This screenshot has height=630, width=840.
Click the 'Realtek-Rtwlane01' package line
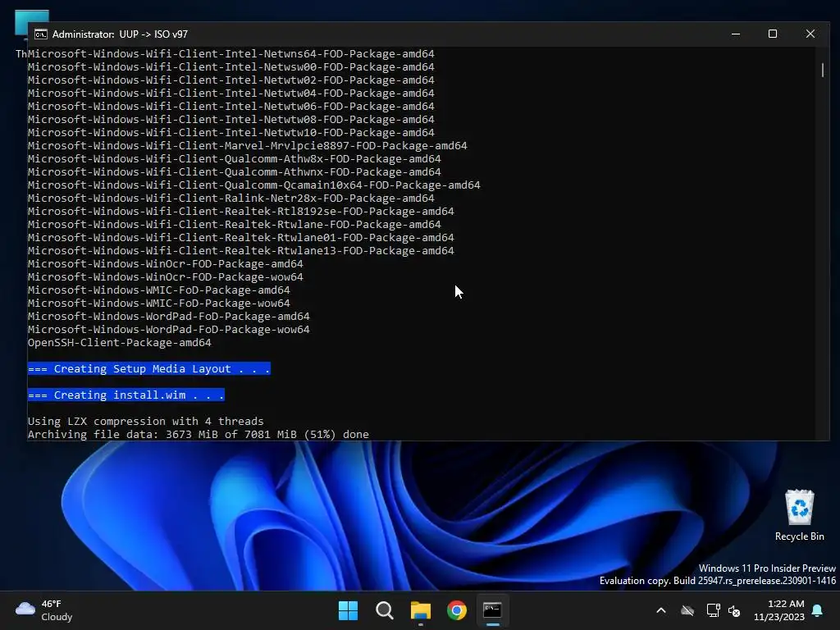[x=241, y=237]
